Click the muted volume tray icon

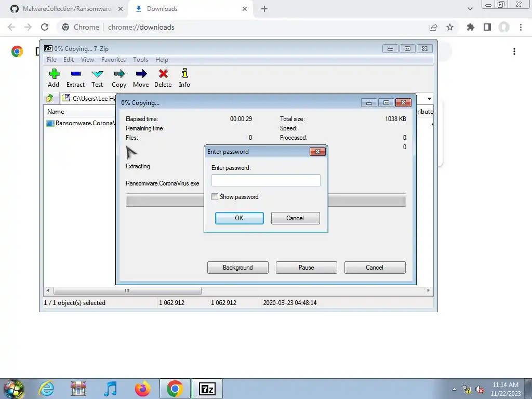(x=480, y=390)
